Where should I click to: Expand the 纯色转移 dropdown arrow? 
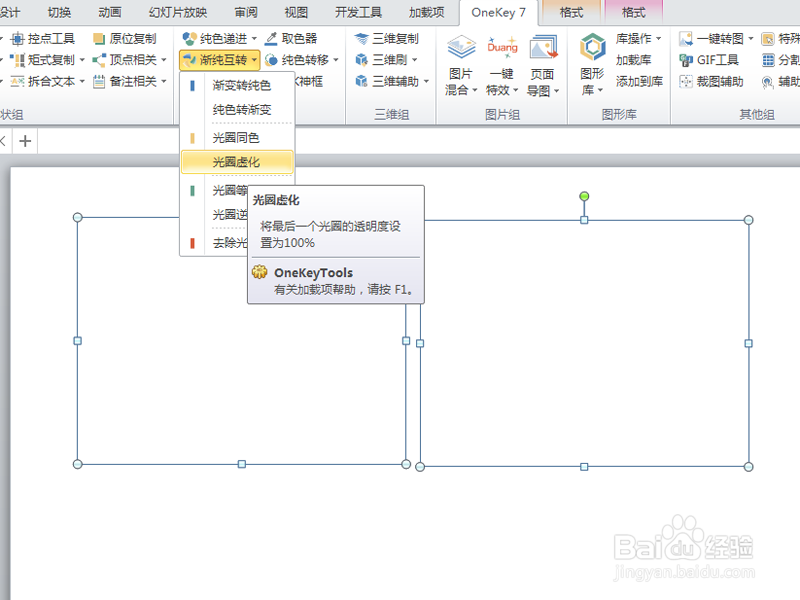(336, 60)
